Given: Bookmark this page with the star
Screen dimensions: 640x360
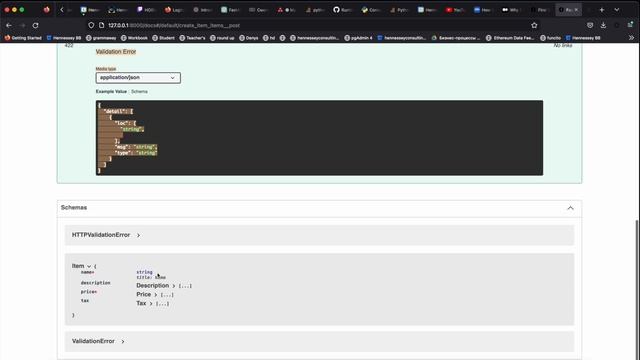Looking at the screenshot, I should point(534,25).
